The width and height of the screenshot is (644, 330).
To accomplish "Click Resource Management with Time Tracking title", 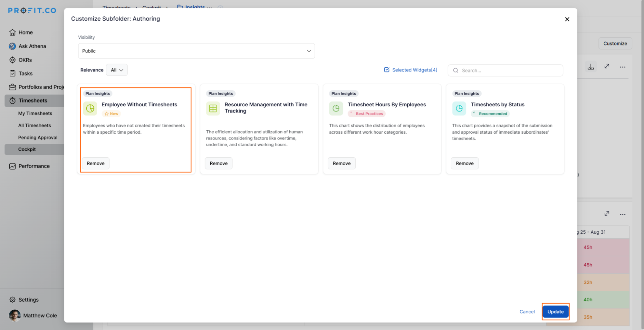I will click(x=266, y=108).
